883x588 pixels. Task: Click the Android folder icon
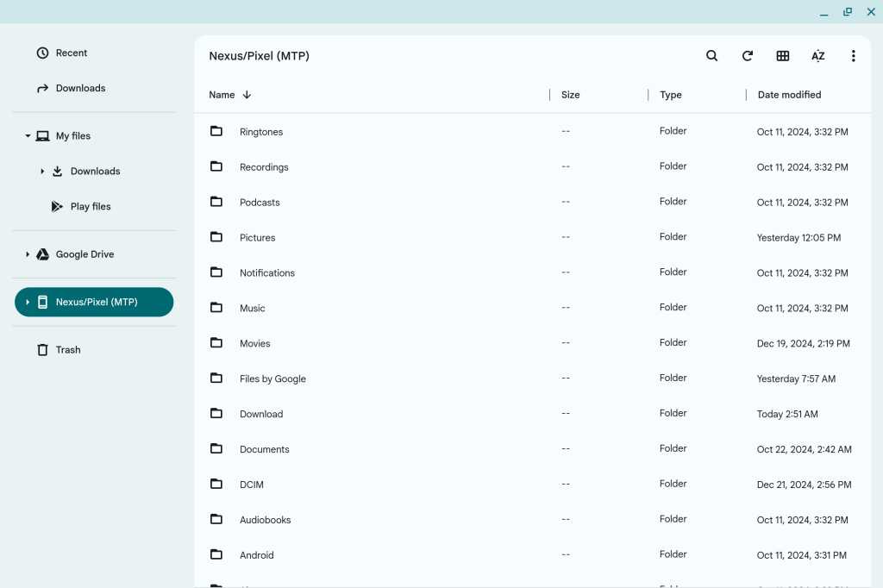[x=216, y=554]
